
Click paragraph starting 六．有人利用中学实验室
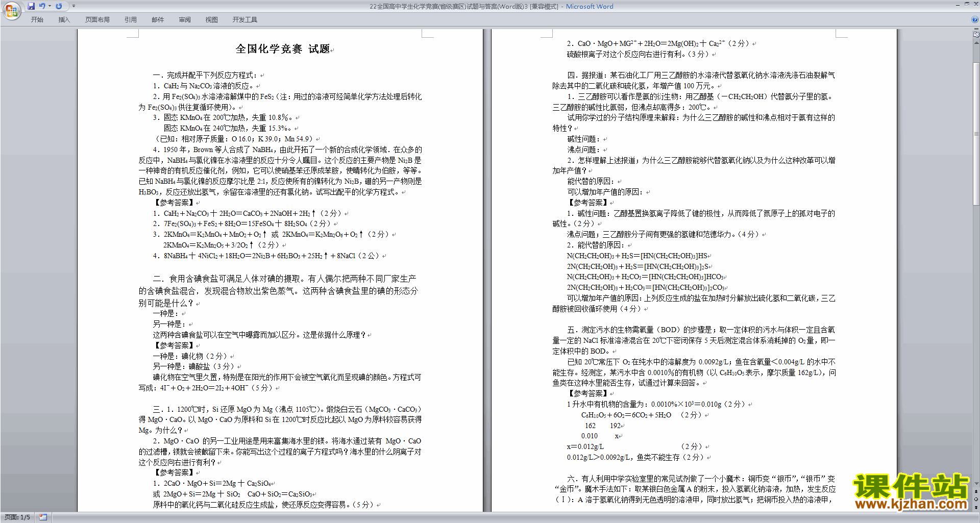[x=694, y=489]
